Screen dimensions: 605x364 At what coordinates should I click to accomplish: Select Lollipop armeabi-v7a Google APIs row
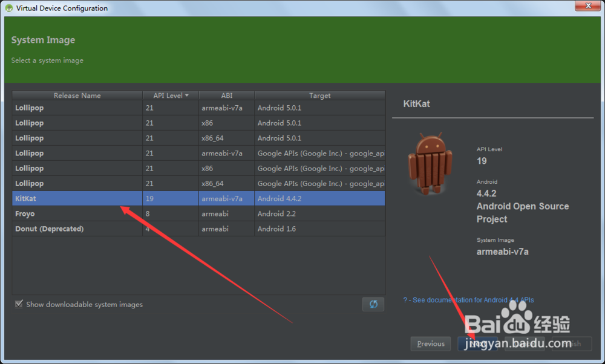click(198, 153)
